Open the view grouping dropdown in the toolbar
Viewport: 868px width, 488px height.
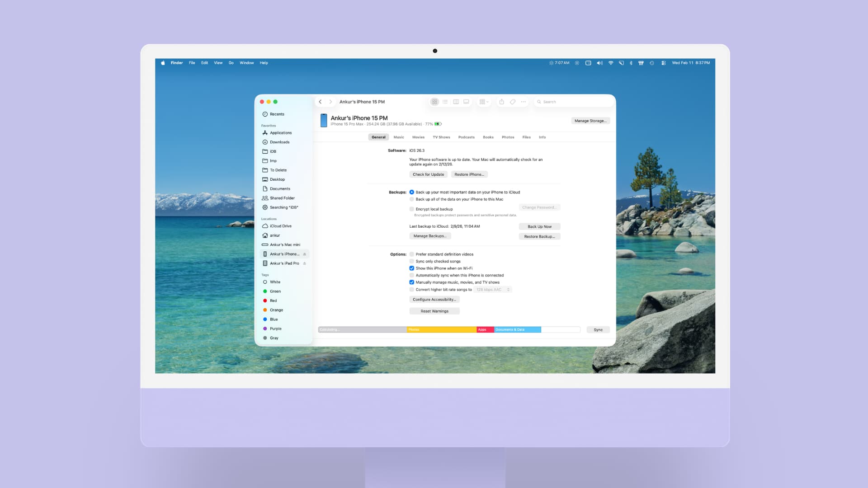coord(484,102)
